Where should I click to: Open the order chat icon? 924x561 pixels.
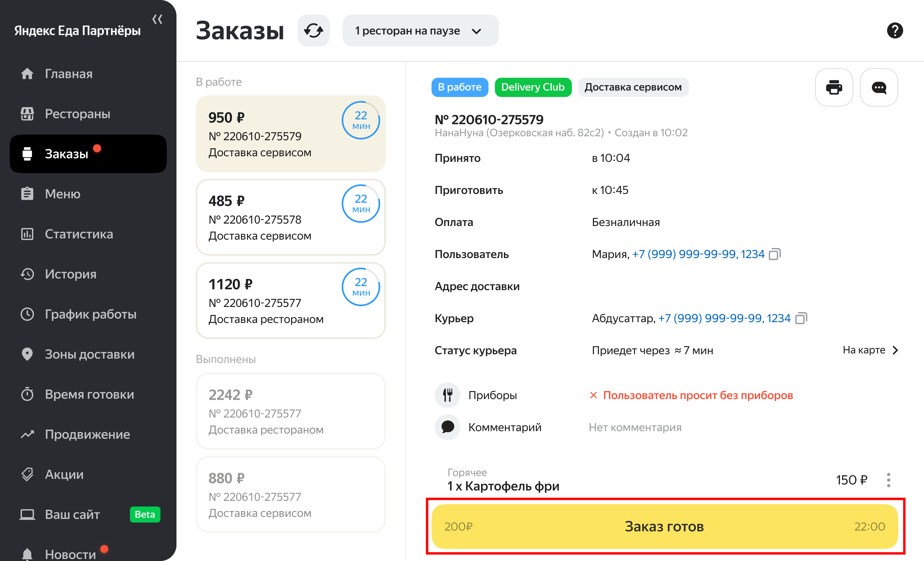[879, 87]
